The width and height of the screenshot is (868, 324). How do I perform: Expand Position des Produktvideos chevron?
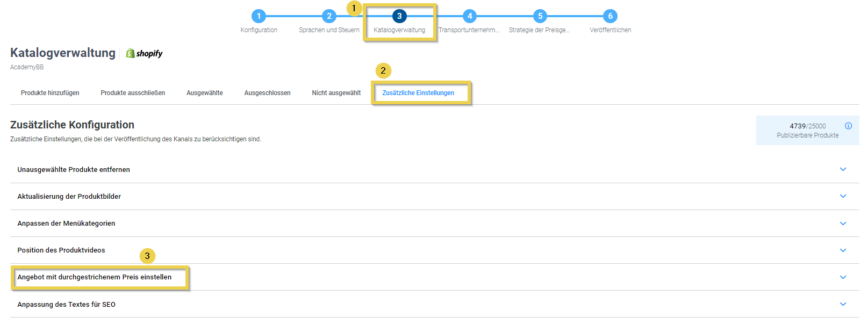pyautogui.click(x=843, y=250)
